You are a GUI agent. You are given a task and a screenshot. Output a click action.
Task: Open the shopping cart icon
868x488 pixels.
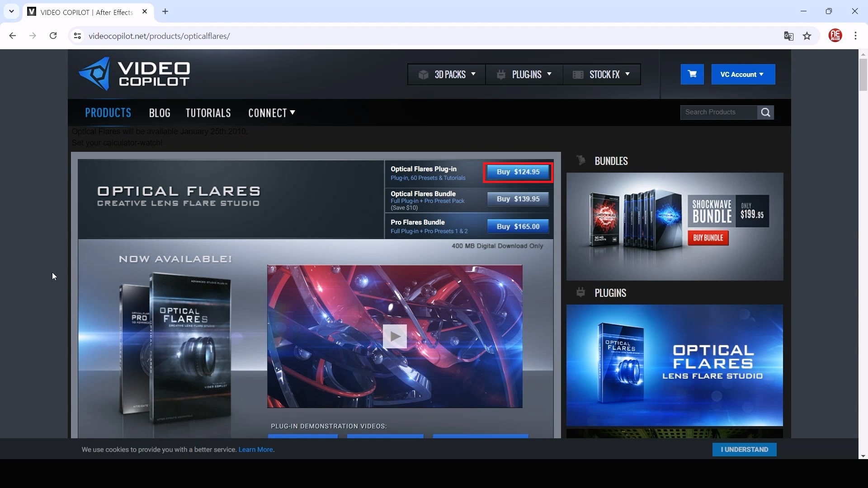(x=692, y=75)
